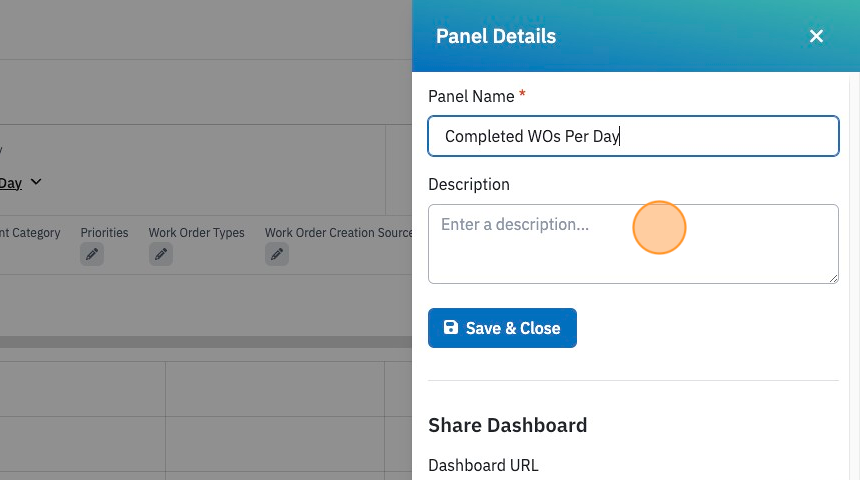
Task: Click the Work Order Types label
Action: pyautogui.click(x=196, y=233)
